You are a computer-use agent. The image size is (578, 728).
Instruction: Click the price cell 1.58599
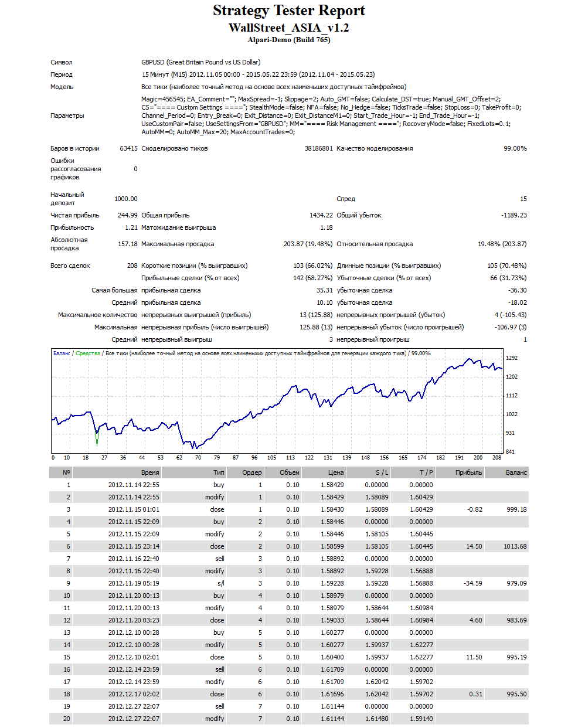click(x=332, y=546)
